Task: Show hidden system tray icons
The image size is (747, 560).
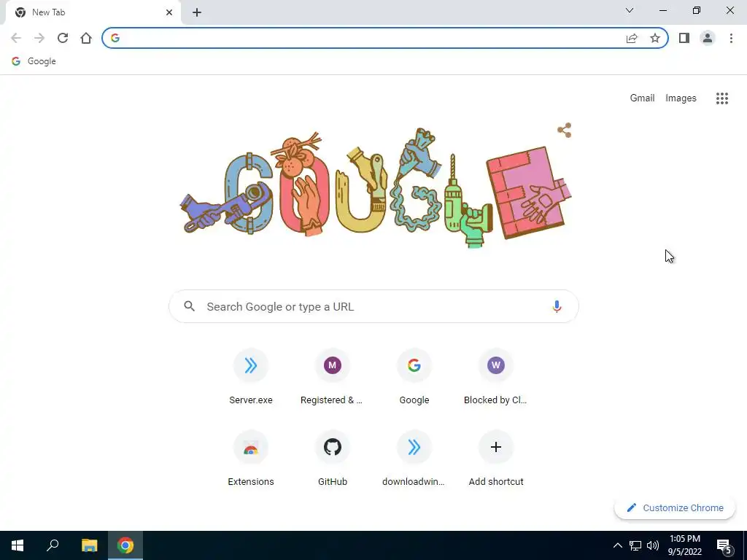Action: point(617,545)
